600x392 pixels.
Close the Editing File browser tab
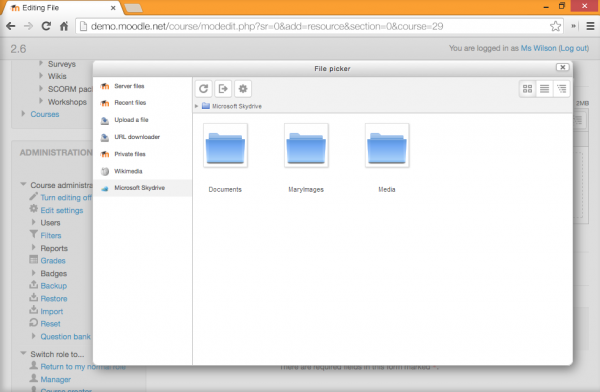113,8
